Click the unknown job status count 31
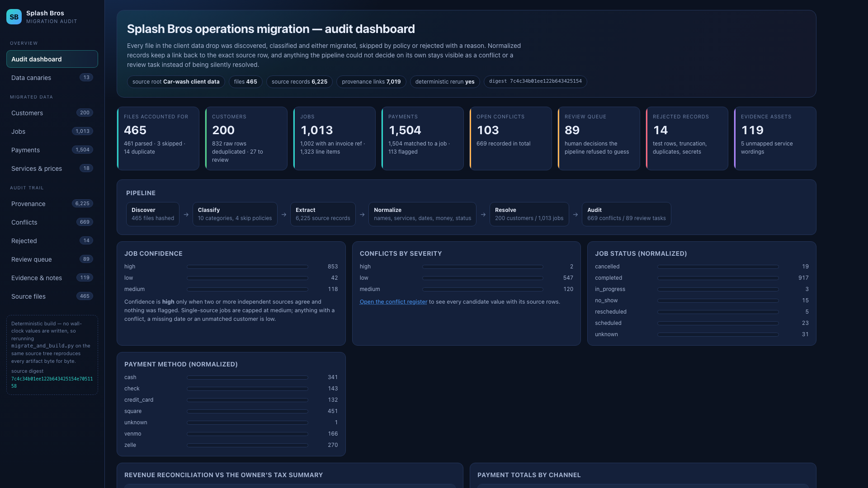868x488 pixels. point(805,334)
